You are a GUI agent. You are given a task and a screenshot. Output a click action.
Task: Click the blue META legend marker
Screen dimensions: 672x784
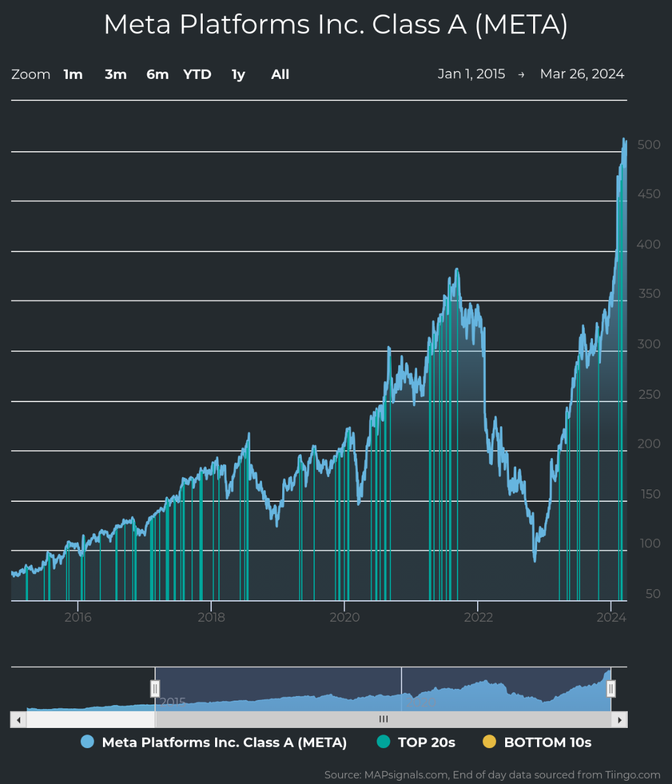click(x=87, y=742)
